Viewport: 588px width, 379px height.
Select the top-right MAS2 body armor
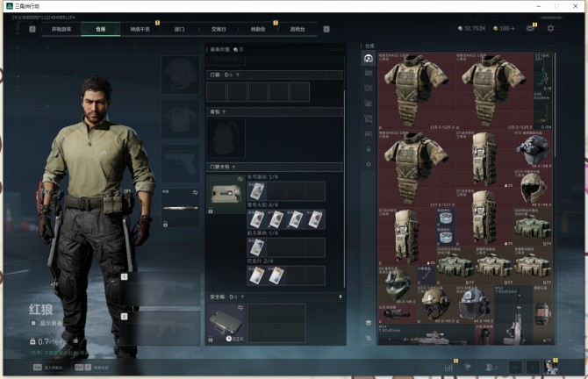pos(494,91)
